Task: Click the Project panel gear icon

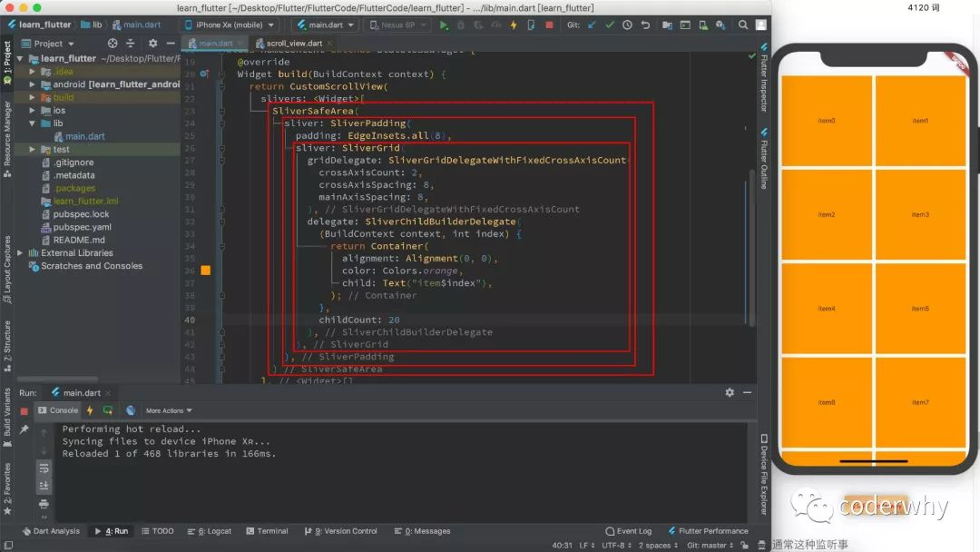Action: click(x=152, y=43)
